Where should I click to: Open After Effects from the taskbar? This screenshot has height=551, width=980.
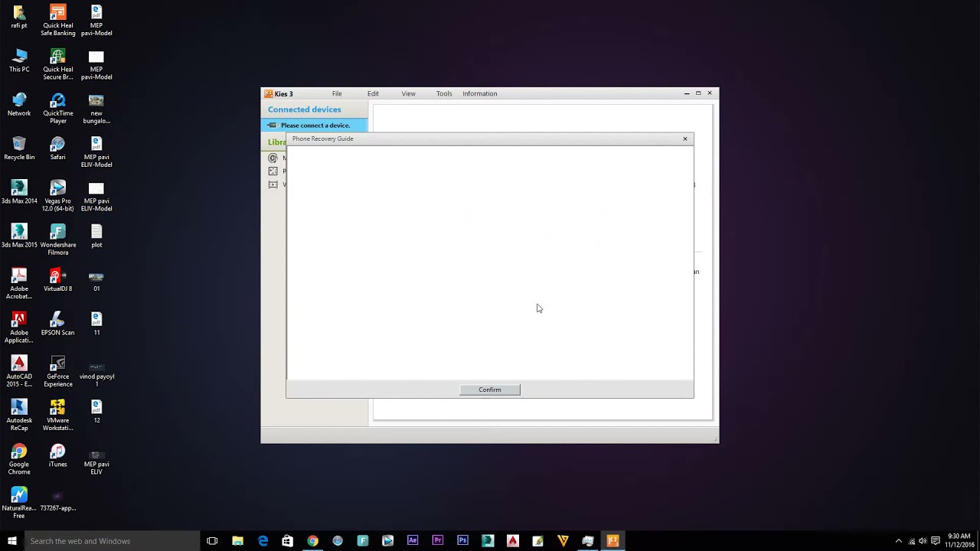413,541
